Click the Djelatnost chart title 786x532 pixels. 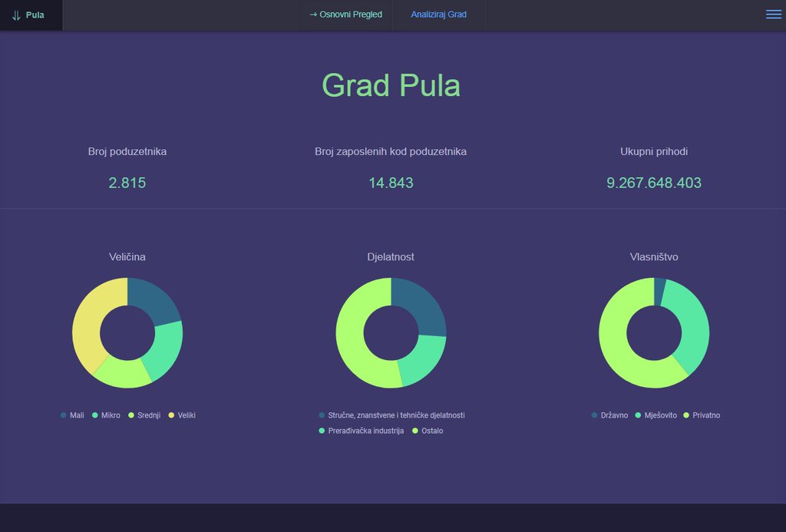[x=391, y=256]
